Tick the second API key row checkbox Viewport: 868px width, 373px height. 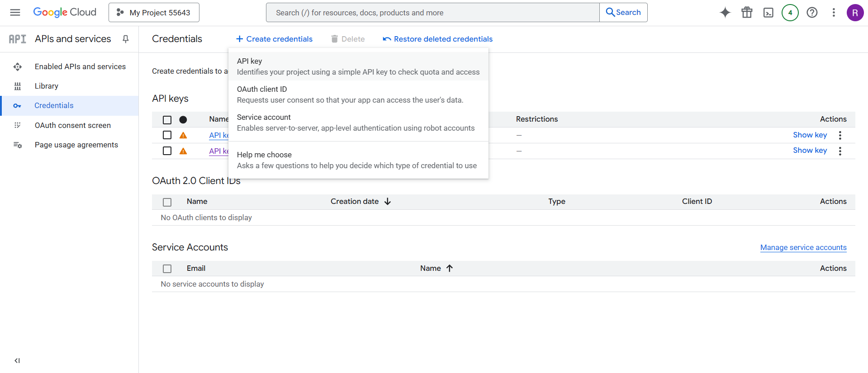pos(167,151)
